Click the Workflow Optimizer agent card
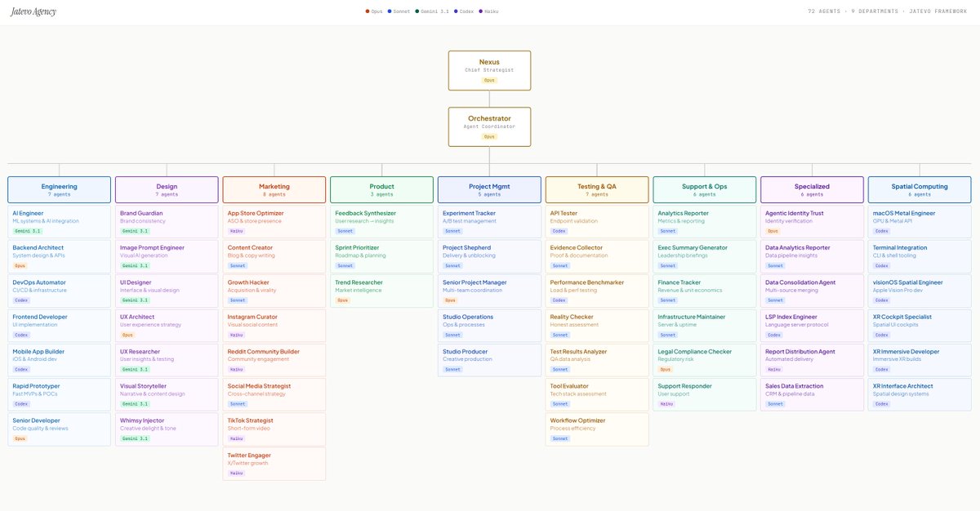This screenshot has height=511, width=980. coord(597,429)
